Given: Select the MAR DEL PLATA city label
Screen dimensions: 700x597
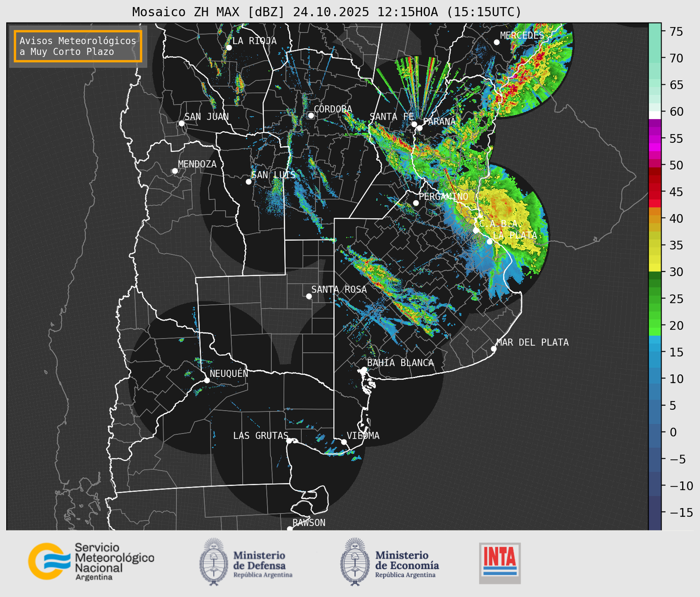Looking at the screenshot, I should coord(532,342).
